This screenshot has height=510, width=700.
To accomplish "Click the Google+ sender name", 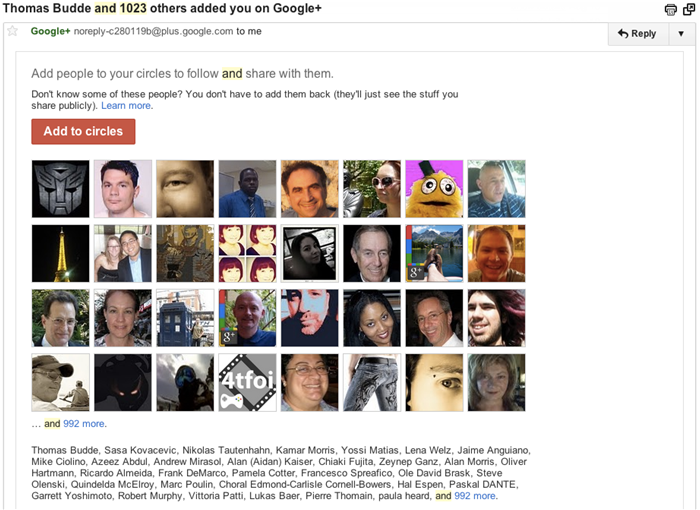I will (x=50, y=31).
